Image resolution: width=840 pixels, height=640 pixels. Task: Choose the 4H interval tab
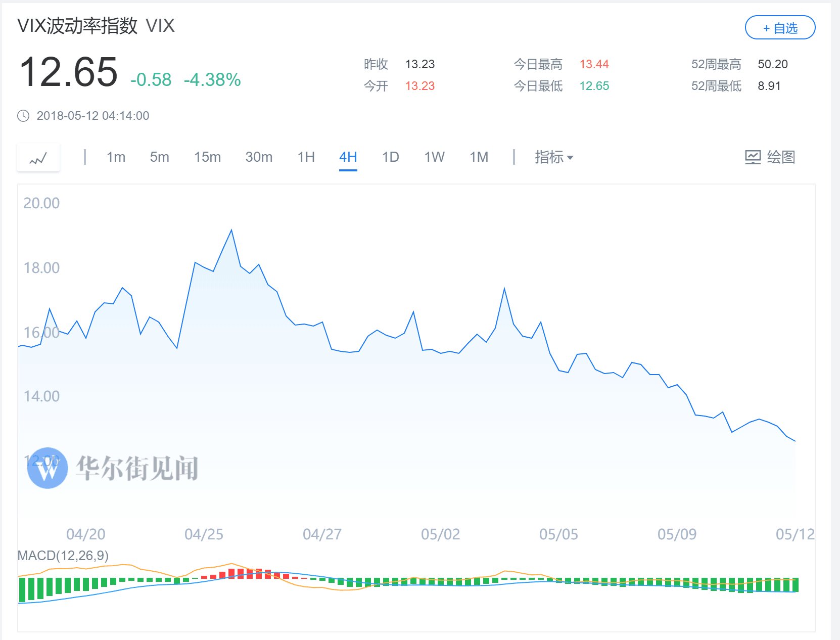click(x=348, y=157)
